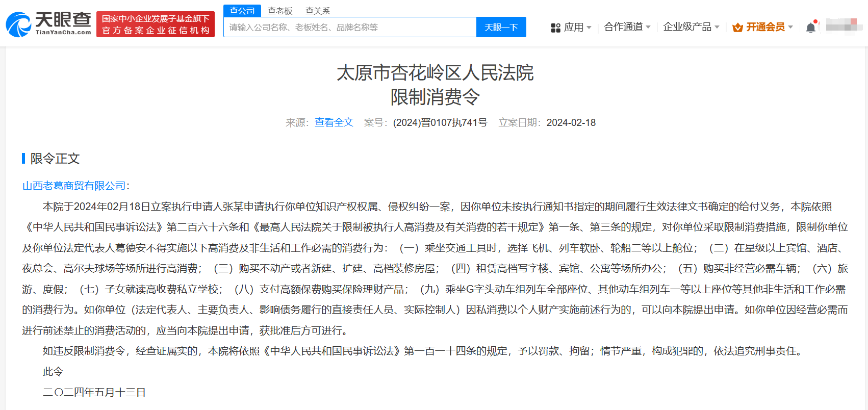The width and height of the screenshot is (868, 410).
Task: Click the 应用 grid icon
Action: (555, 28)
